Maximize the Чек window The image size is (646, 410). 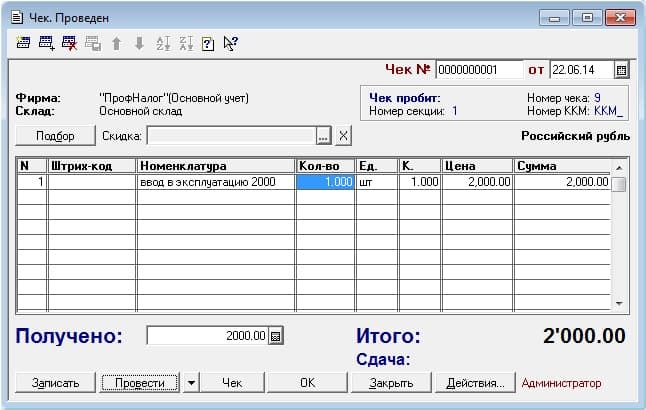(587, 18)
